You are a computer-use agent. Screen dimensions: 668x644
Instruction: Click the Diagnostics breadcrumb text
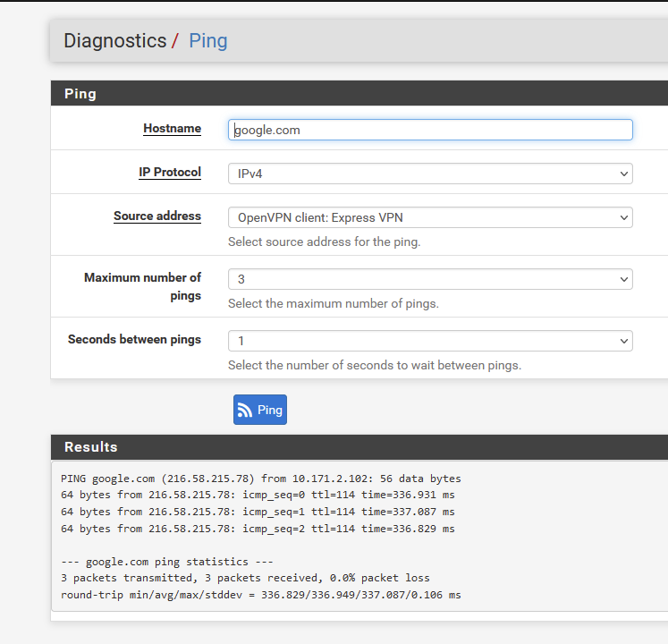[115, 41]
